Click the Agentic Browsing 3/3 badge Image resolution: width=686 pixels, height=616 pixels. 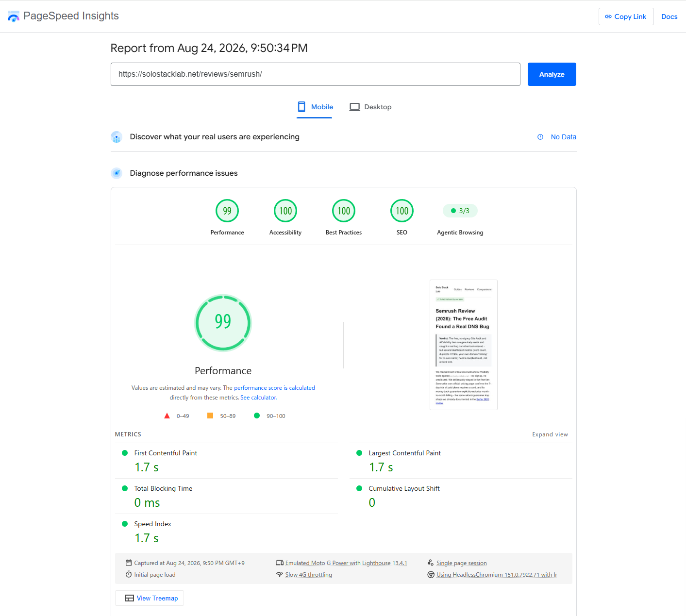(460, 211)
